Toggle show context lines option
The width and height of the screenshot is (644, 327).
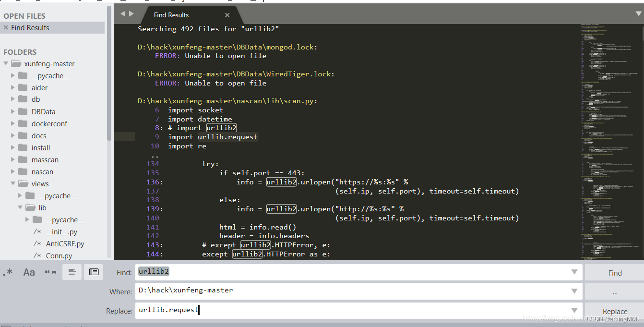(72, 272)
